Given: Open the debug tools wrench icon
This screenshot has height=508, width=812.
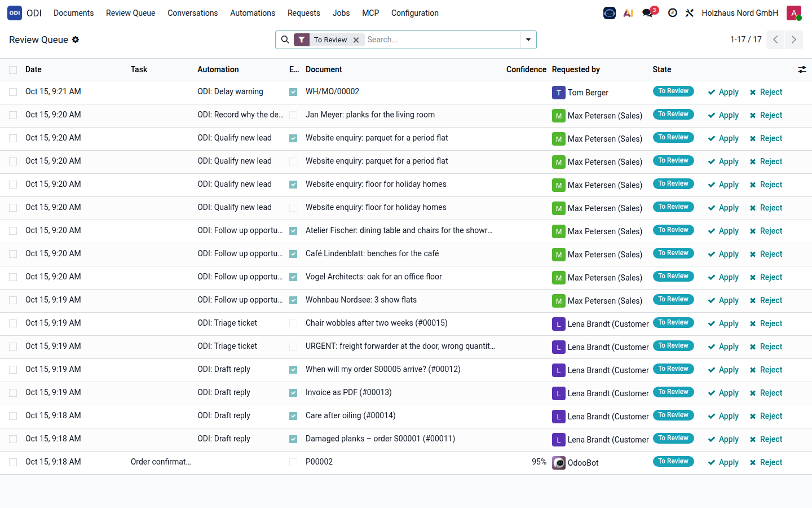Looking at the screenshot, I should click(x=690, y=13).
